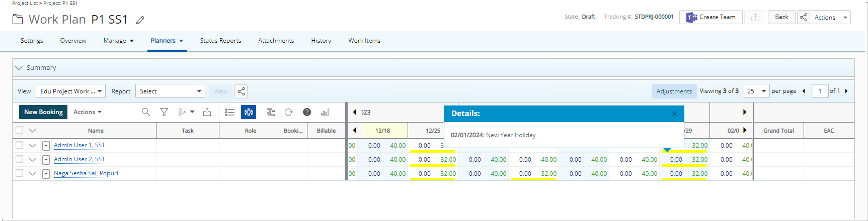
Task: Expand the Report Select dropdown
Action: (170, 91)
